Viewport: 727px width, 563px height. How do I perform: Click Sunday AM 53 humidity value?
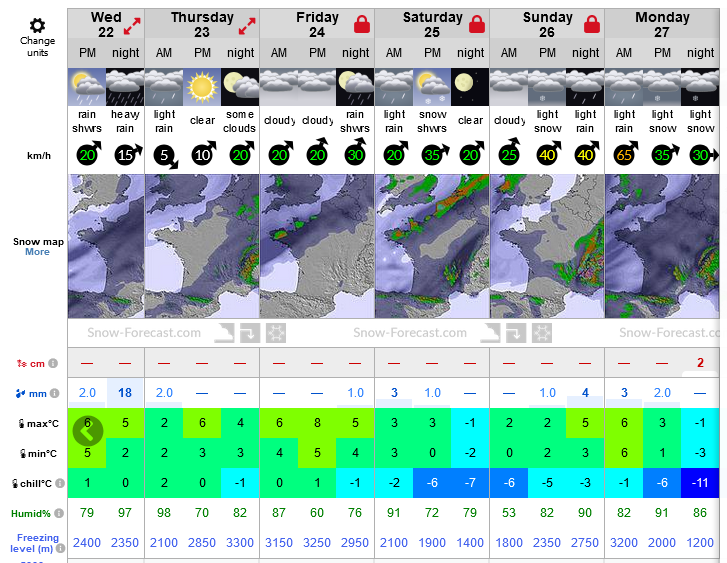pos(509,513)
